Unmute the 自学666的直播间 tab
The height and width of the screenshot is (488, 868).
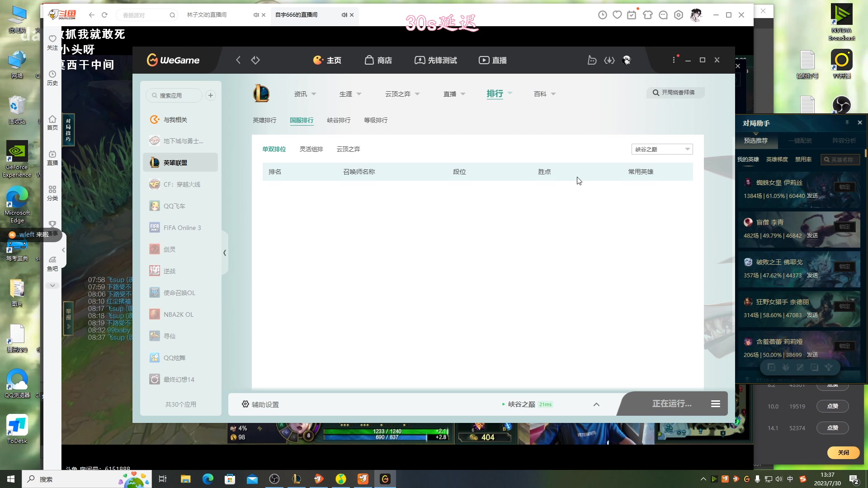344,15
